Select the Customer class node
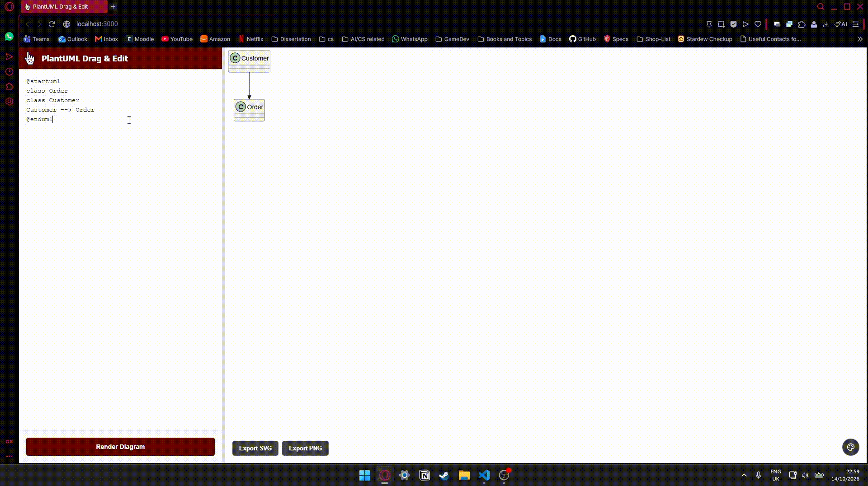This screenshot has width=868, height=486. 249,61
